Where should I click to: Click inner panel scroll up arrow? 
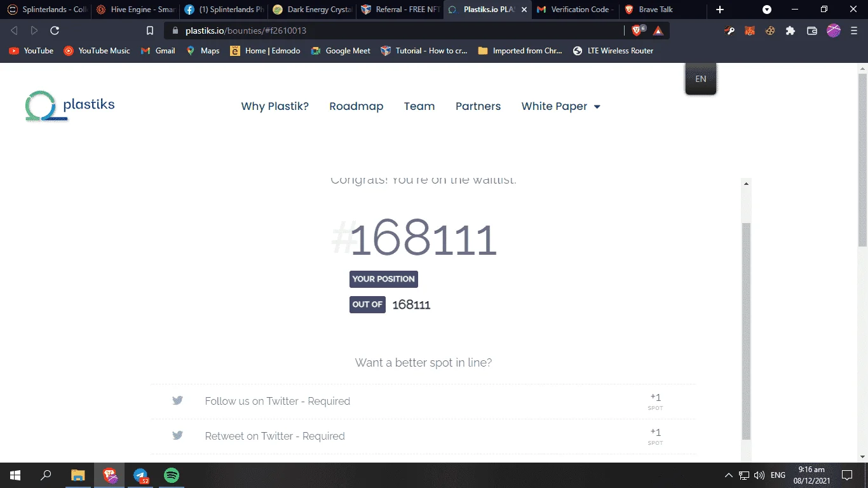click(747, 184)
